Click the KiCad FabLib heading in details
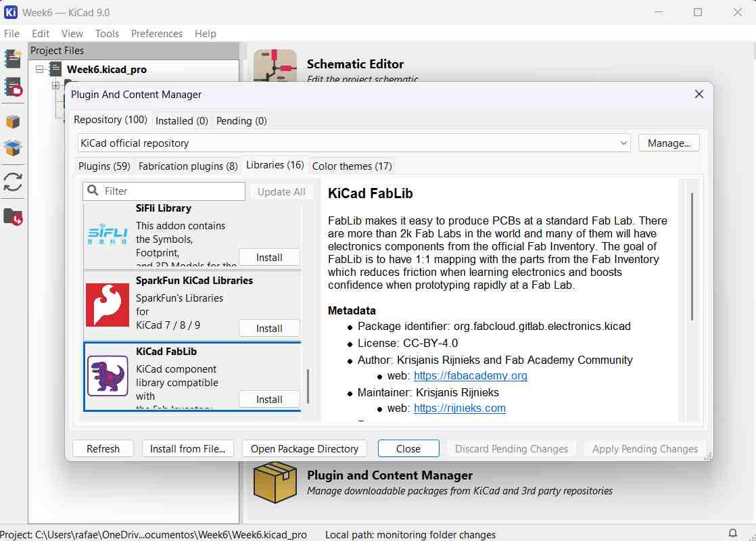This screenshot has width=756, height=541. click(x=371, y=193)
